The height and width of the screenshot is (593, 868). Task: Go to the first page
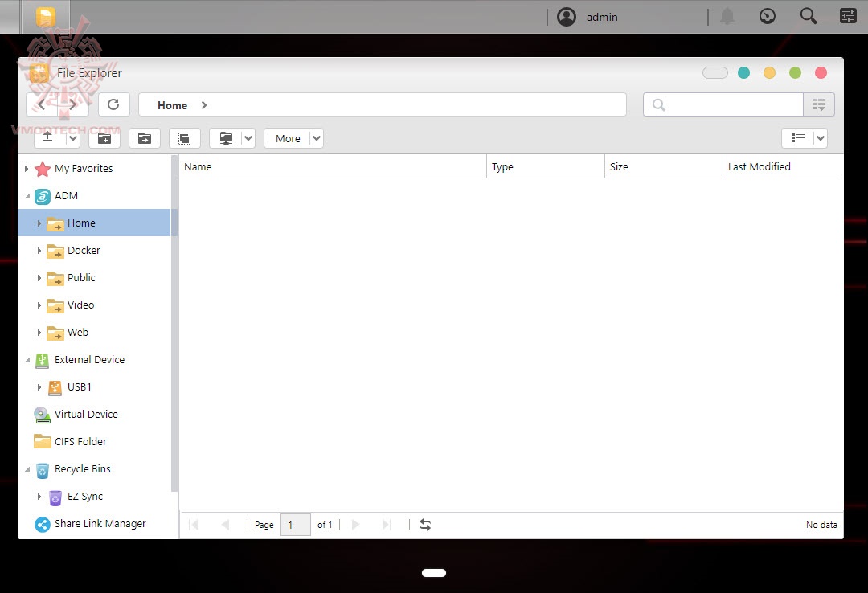(193, 525)
